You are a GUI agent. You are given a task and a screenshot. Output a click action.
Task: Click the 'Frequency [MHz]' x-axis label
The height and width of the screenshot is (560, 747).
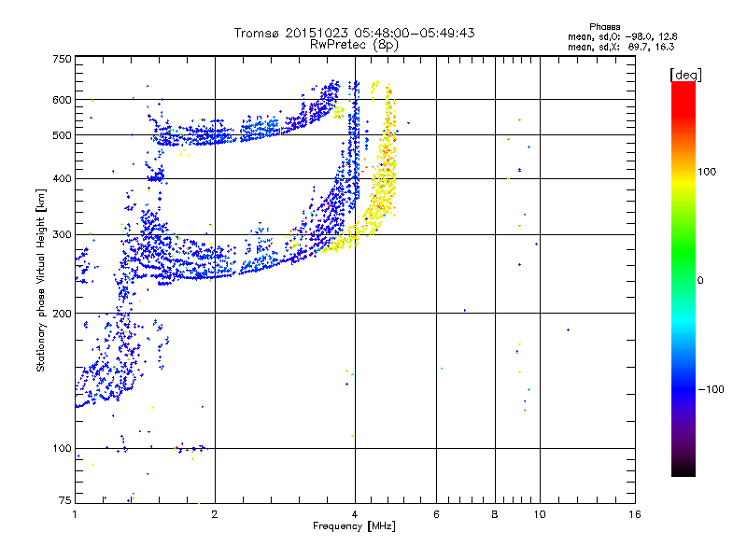pos(354,526)
